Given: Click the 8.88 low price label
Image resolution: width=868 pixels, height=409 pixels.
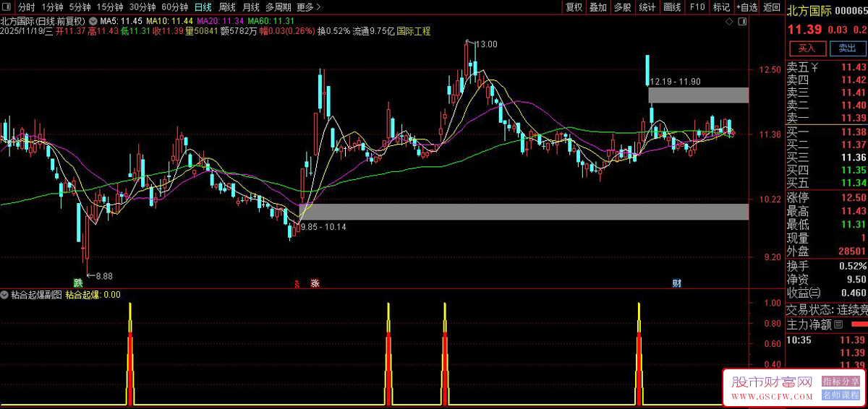Looking at the screenshot, I should click(104, 275).
